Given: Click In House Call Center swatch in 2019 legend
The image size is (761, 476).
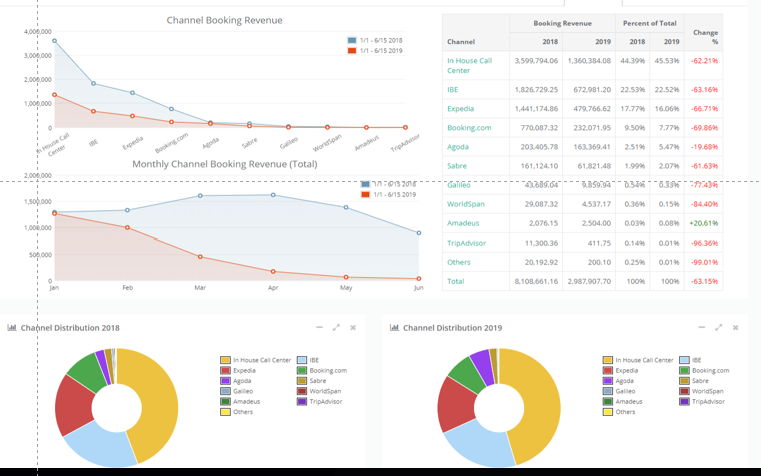Looking at the screenshot, I should [x=607, y=360].
